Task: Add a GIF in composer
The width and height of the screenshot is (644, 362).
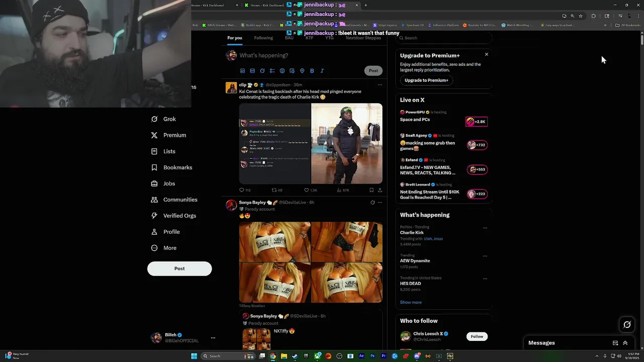Action: pos(253,71)
